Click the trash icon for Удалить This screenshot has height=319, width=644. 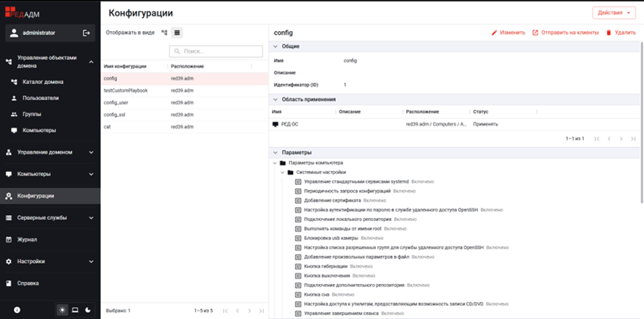(x=609, y=32)
